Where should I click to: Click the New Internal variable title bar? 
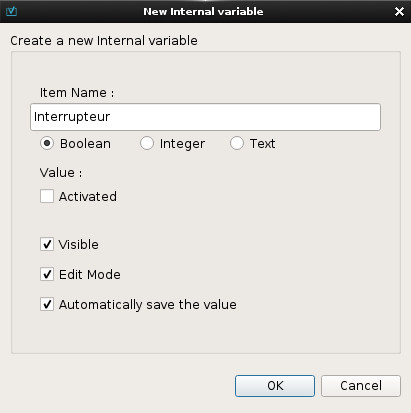[x=203, y=11]
